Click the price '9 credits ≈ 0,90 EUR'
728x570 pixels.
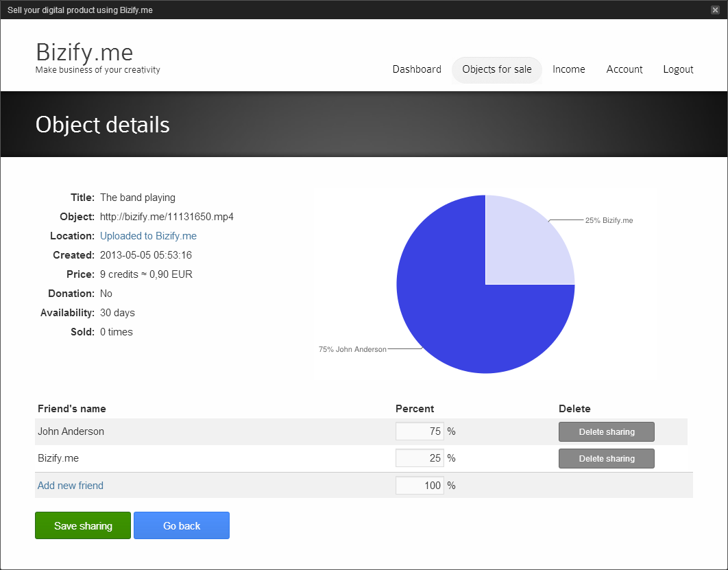146,274
